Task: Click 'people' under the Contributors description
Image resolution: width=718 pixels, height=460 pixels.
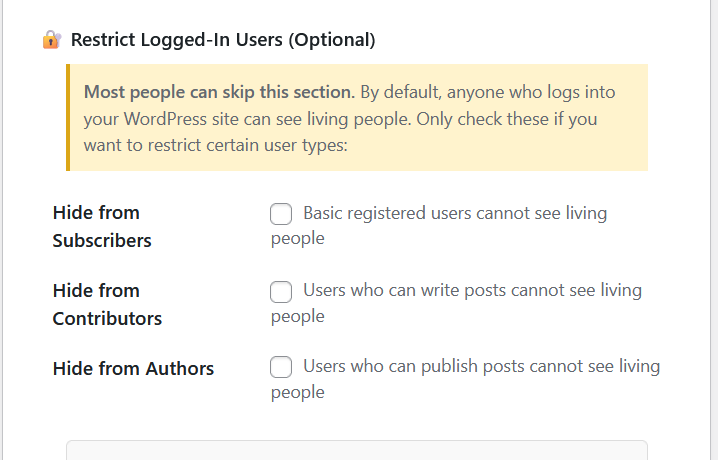Action: coord(297,316)
